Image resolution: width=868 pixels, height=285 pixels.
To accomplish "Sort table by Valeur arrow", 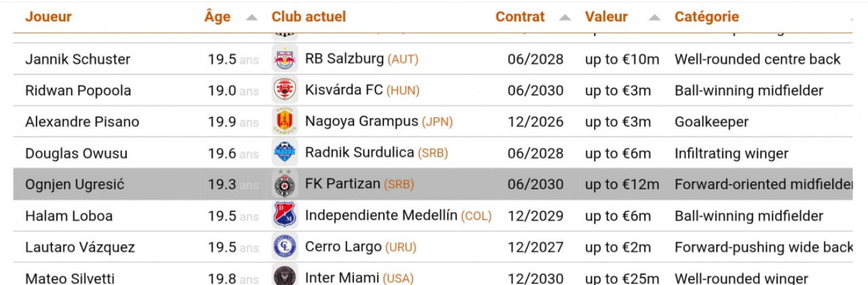I will [x=654, y=17].
